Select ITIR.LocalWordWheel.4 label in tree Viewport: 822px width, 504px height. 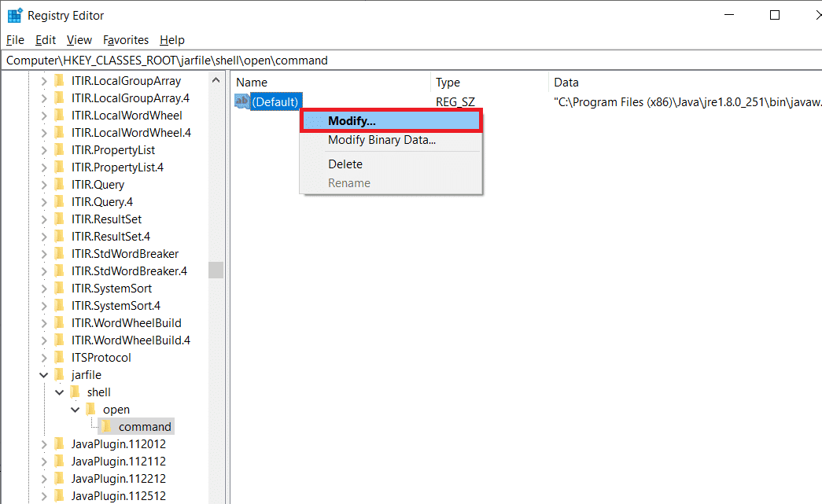pyautogui.click(x=131, y=133)
